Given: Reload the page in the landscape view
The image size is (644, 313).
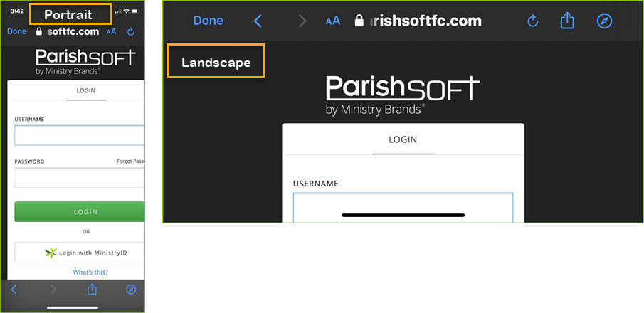Looking at the screenshot, I should click(533, 21).
